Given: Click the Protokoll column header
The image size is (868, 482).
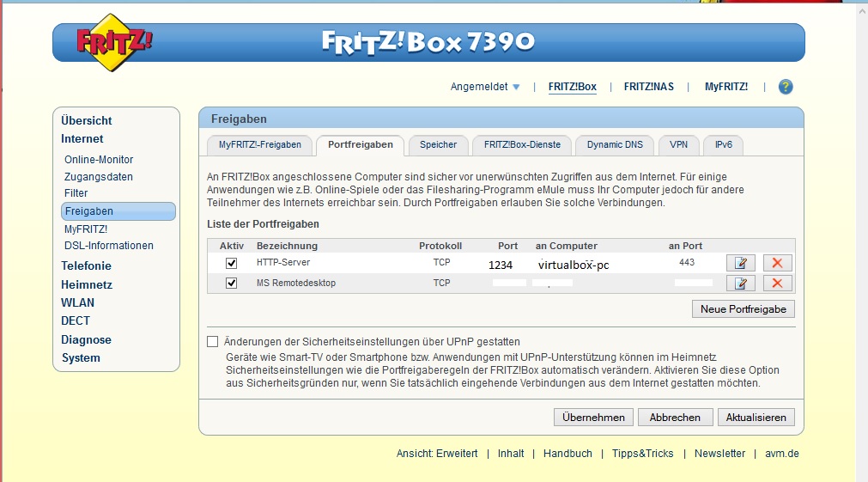Looking at the screenshot, I should [x=440, y=246].
